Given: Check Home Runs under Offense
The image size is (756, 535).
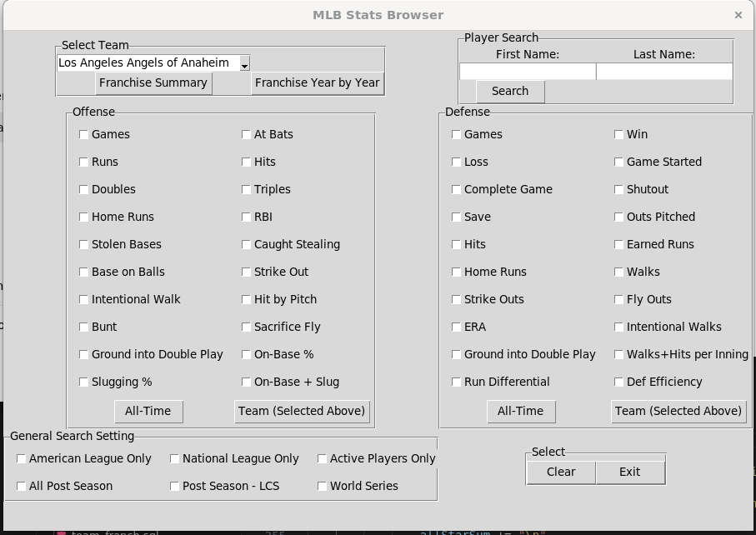Looking at the screenshot, I should click(83, 217).
